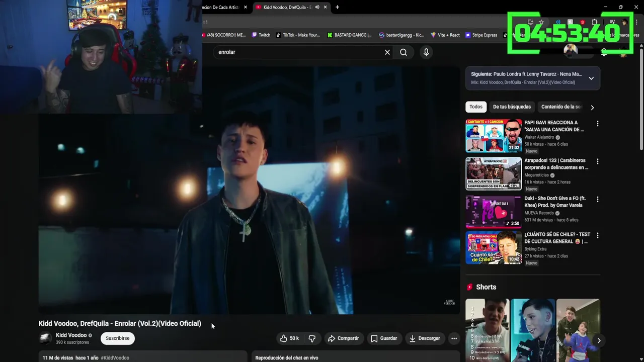Click the Walter Alejandro channel name
644x362 pixels.
539,137
